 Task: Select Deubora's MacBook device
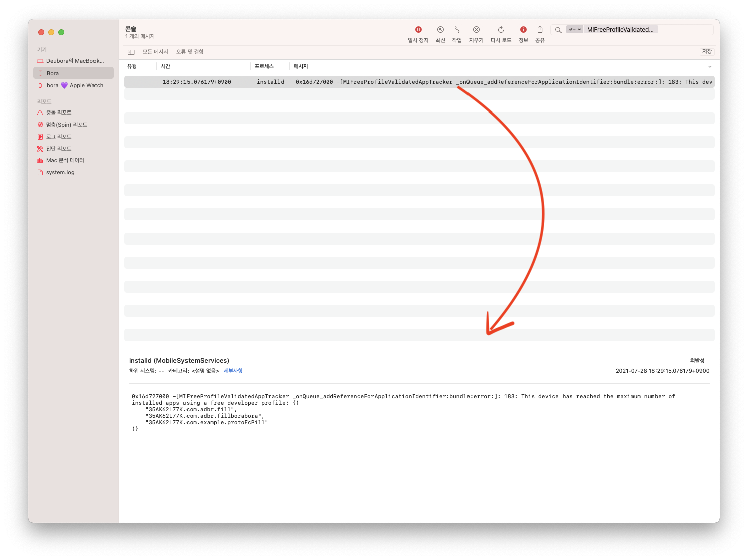[73, 61]
